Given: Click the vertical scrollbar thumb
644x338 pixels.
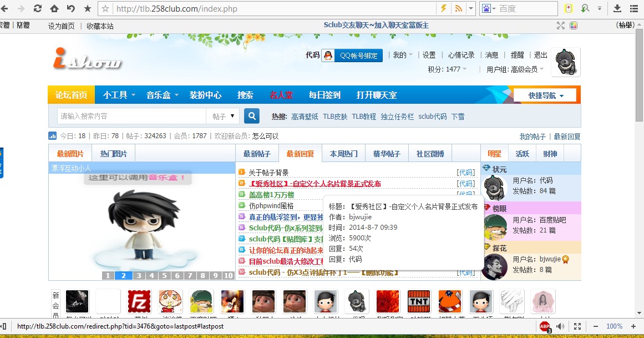Looking at the screenshot, I should (x=639, y=76).
